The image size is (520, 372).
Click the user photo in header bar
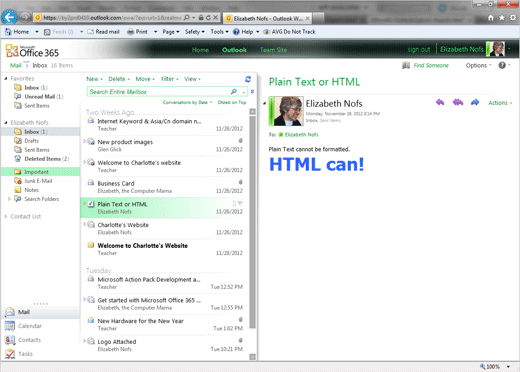(495, 49)
